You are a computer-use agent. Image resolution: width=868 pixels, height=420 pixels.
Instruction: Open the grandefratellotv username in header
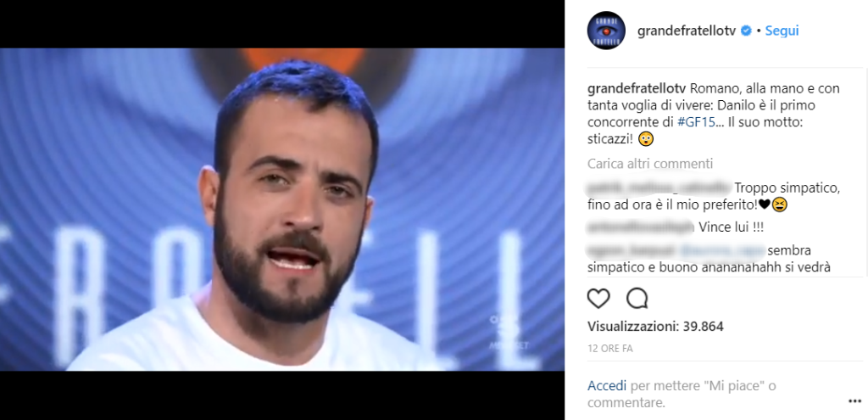click(687, 31)
